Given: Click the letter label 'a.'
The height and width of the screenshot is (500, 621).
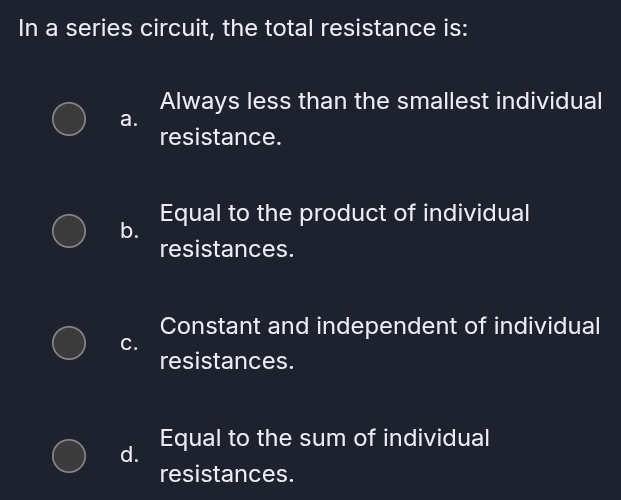Looking at the screenshot, I should coord(128,119).
